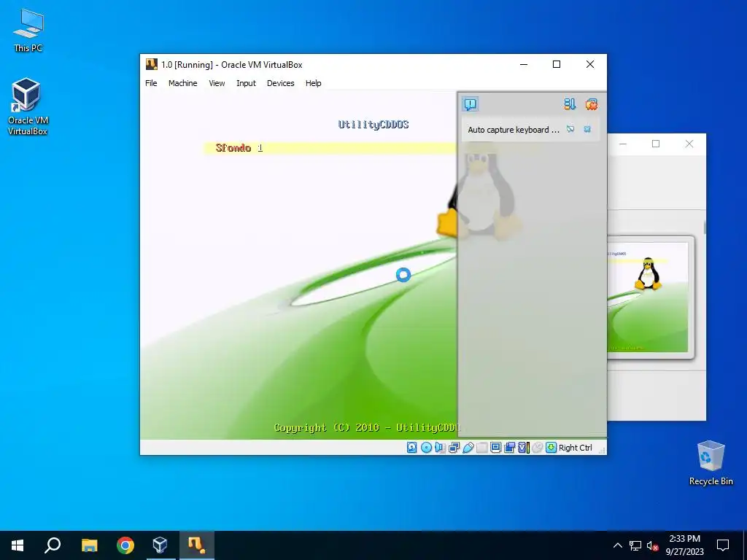
Task: Click the hard disk activity status icon
Action: point(412,448)
